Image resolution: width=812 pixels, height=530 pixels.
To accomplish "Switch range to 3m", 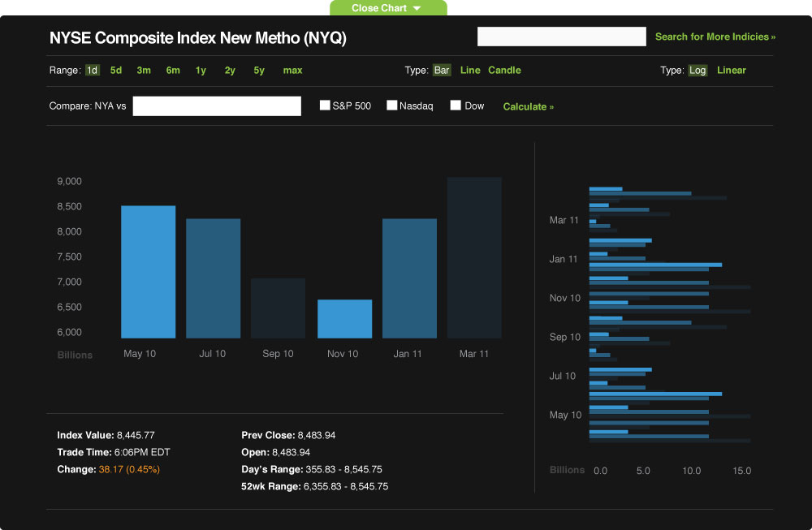I will coord(144,71).
